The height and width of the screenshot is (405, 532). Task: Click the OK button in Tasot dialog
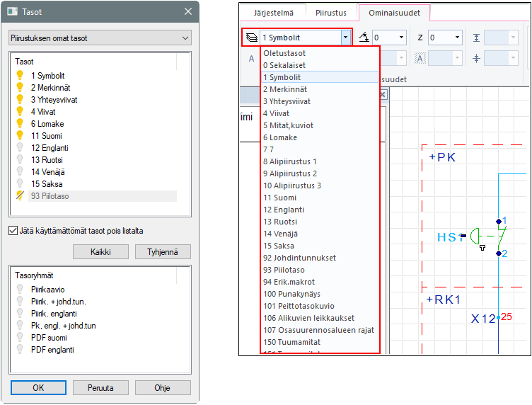[38, 388]
